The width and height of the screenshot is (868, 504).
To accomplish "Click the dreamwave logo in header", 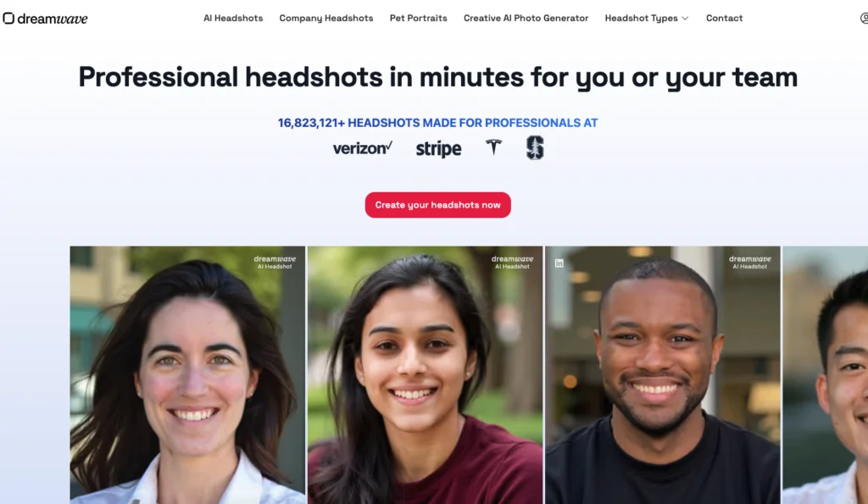I will [46, 19].
